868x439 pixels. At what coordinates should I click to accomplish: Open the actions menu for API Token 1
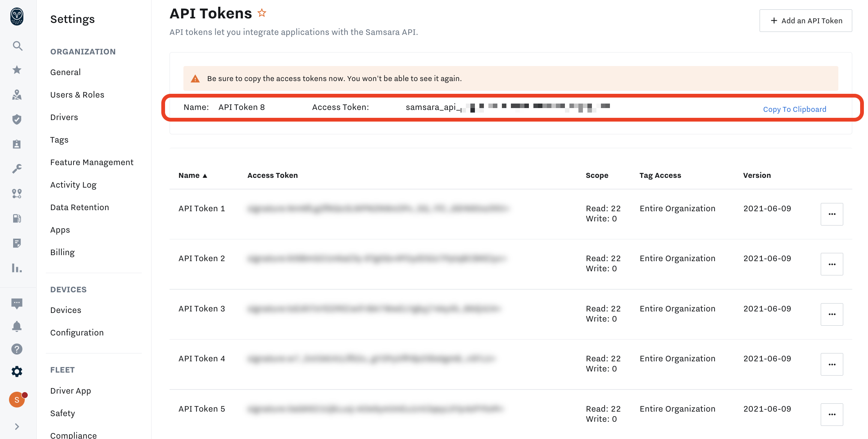[832, 214]
